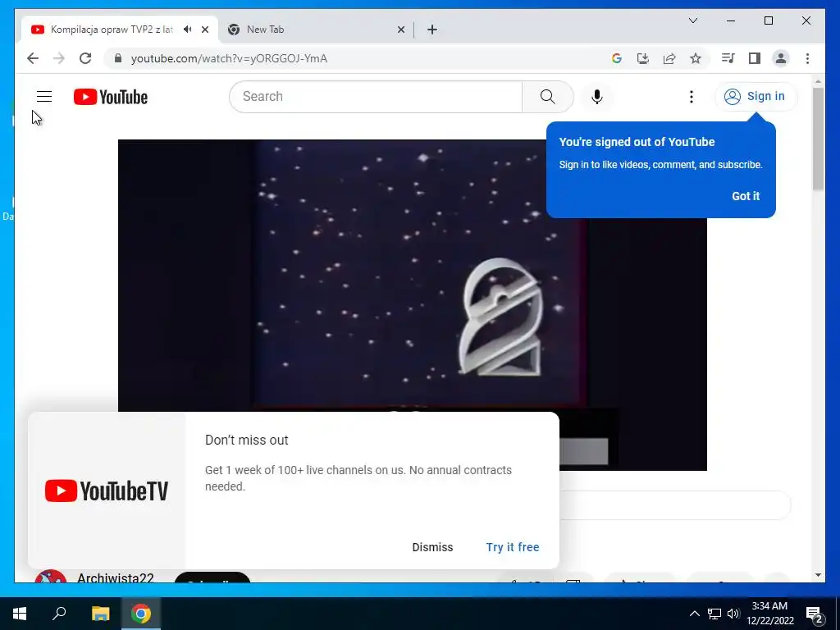Screen dimensions: 840x630
Task: Click the search magnifier button
Action: click(547, 97)
